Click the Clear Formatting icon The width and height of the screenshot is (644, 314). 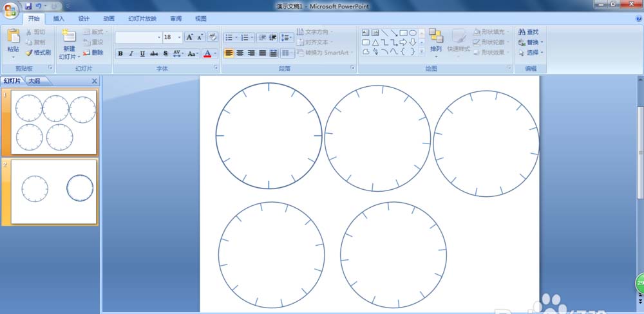tap(213, 37)
